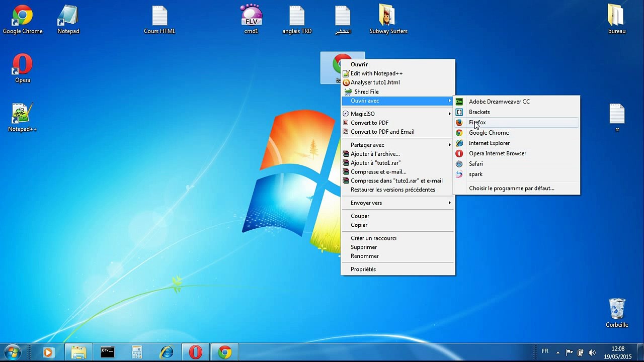Open the command prompt taskbar icon
644x362 pixels.
click(107, 352)
